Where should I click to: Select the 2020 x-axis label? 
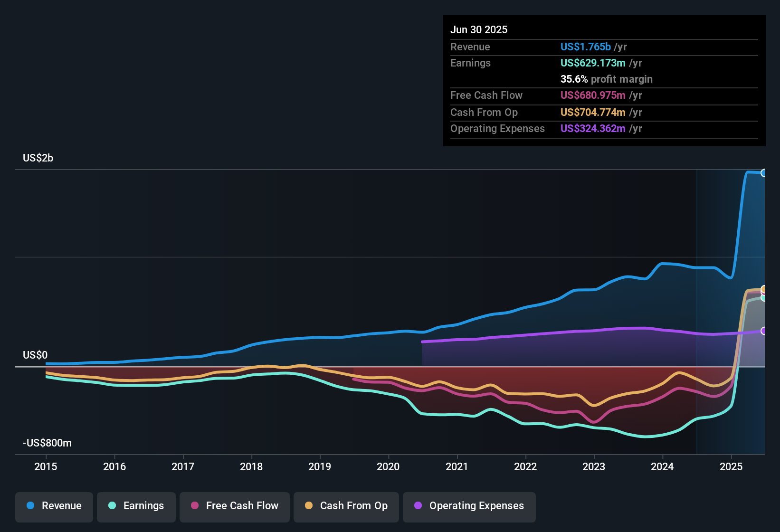[388, 466]
